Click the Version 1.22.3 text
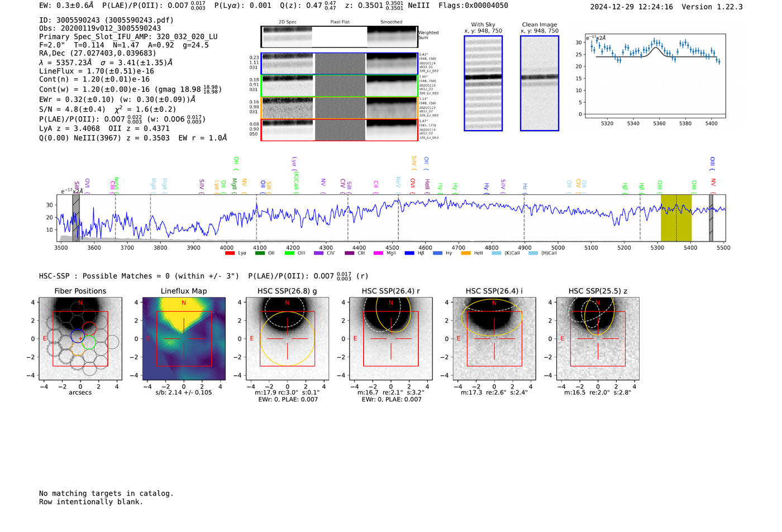 coord(712,7)
